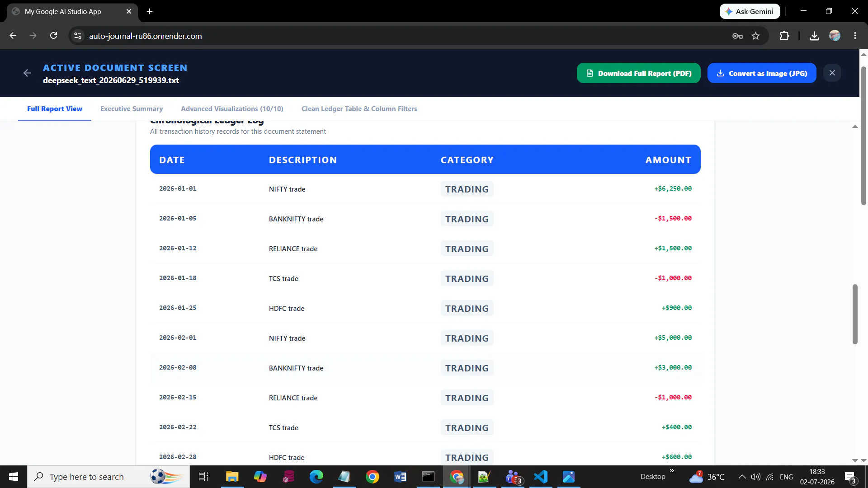
Task: Click the Windows taskbar search box
Action: click(108, 477)
